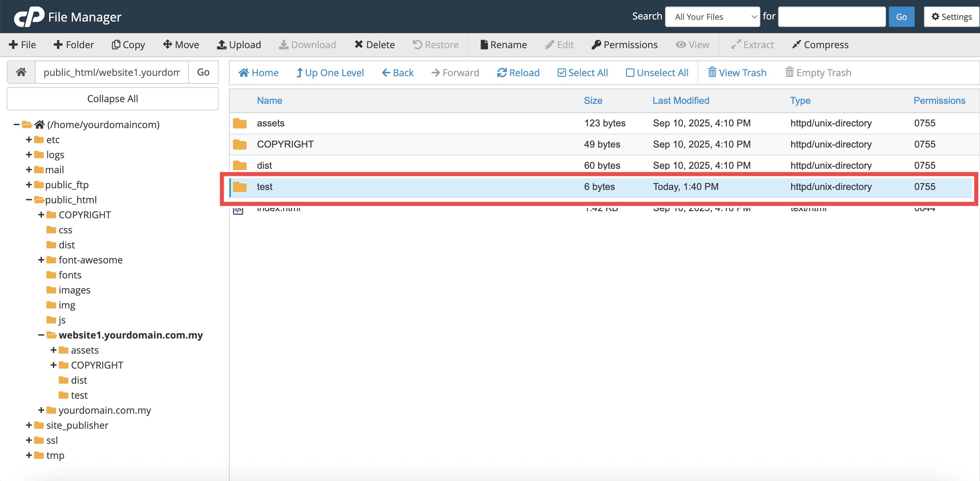Expand the yourdomain.com.my folder in the tree
This screenshot has height=481, width=980.
41,410
